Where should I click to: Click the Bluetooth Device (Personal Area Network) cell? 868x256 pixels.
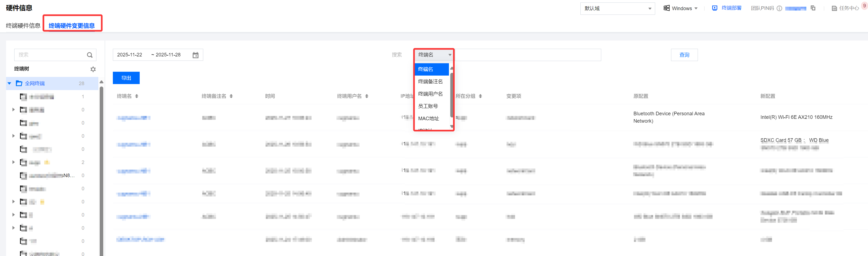pos(669,117)
